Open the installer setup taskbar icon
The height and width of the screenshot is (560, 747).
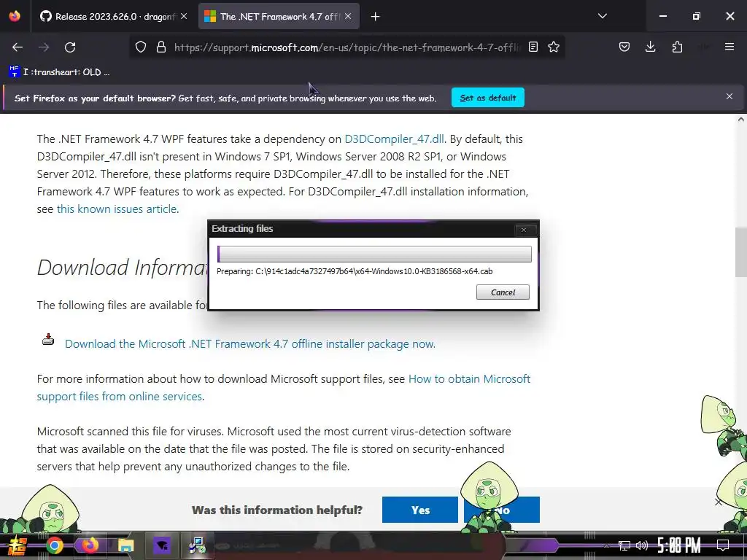(x=197, y=545)
